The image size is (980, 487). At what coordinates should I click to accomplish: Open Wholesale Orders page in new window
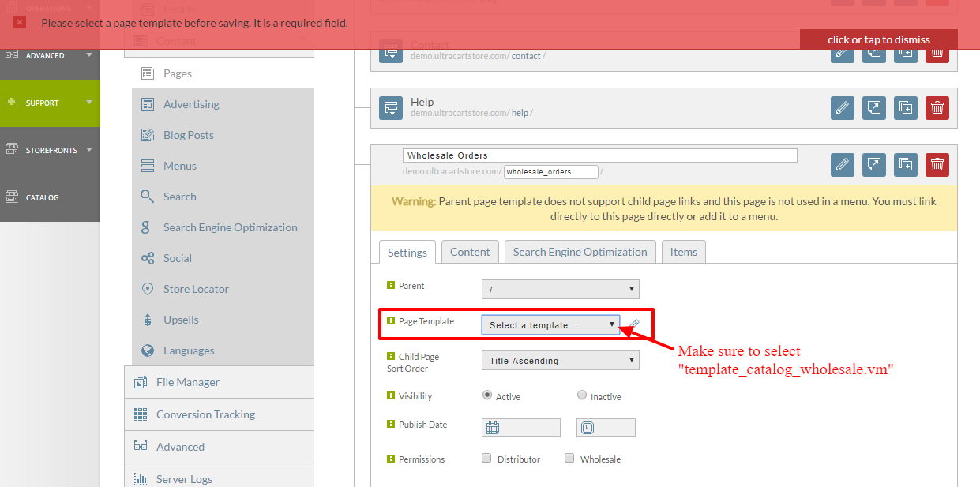click(x=874, y=164)
